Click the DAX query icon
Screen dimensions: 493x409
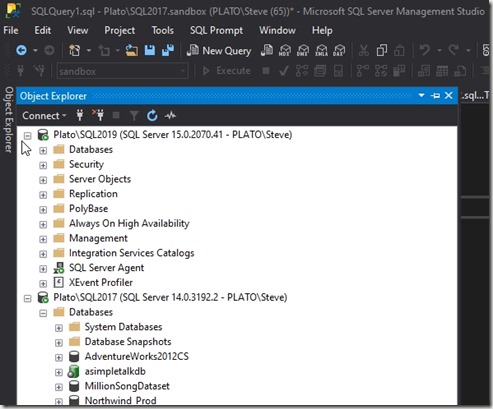point(339,50)
